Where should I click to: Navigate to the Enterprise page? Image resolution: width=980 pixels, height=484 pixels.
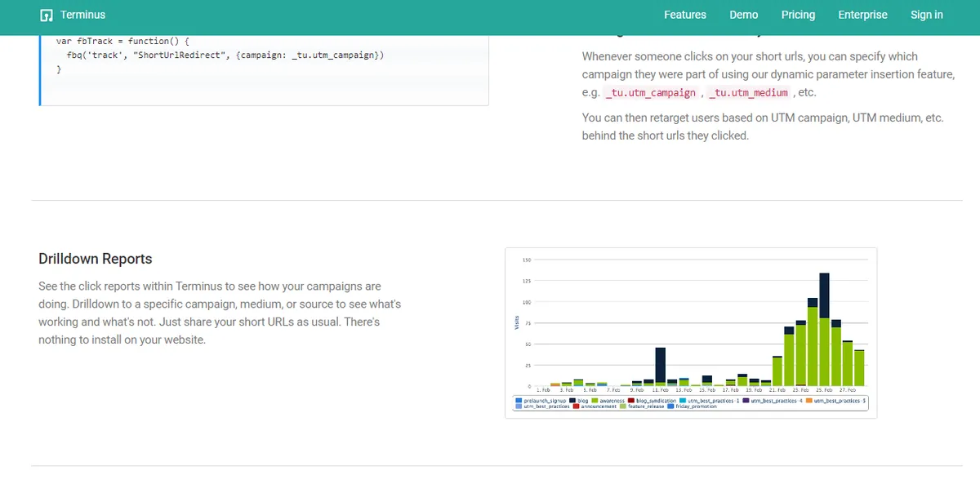[x=862, y=15]
